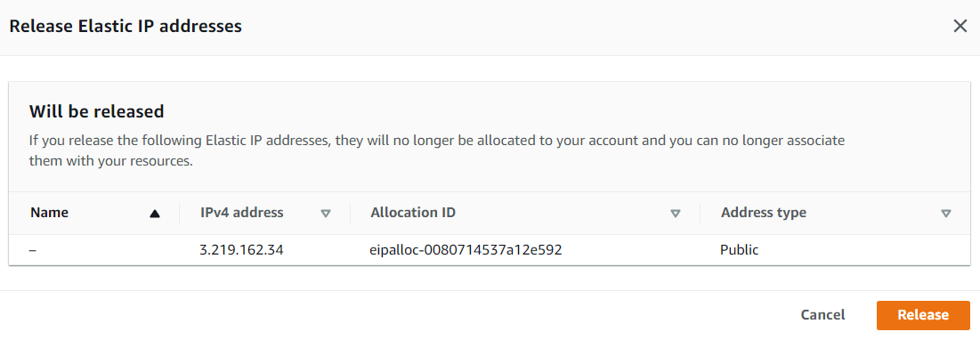Cancel releasing the Elastic IP
980x340 pixels.
(x=822, y=315)
